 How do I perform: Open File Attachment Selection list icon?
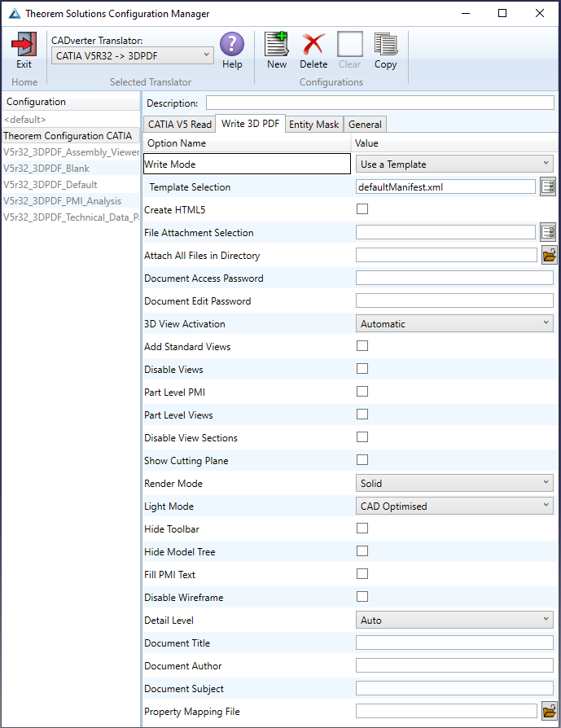(x=548, y=232)
